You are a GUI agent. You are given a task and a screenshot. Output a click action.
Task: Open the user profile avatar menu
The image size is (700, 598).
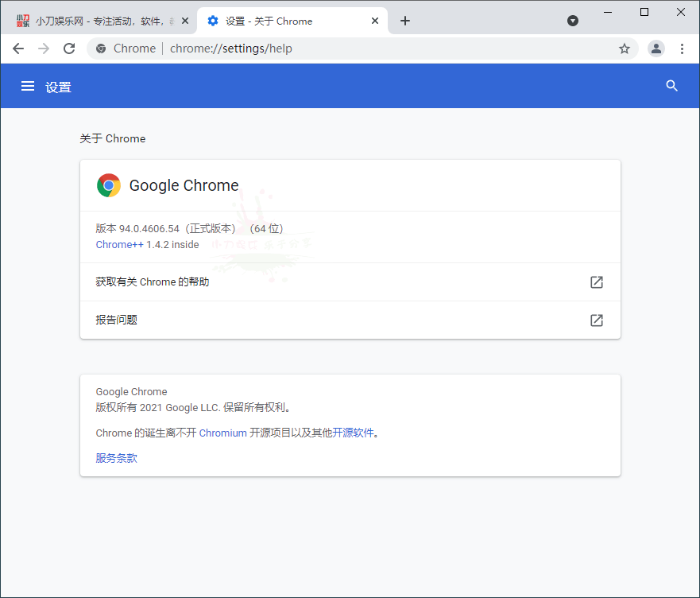click(656, 49)
